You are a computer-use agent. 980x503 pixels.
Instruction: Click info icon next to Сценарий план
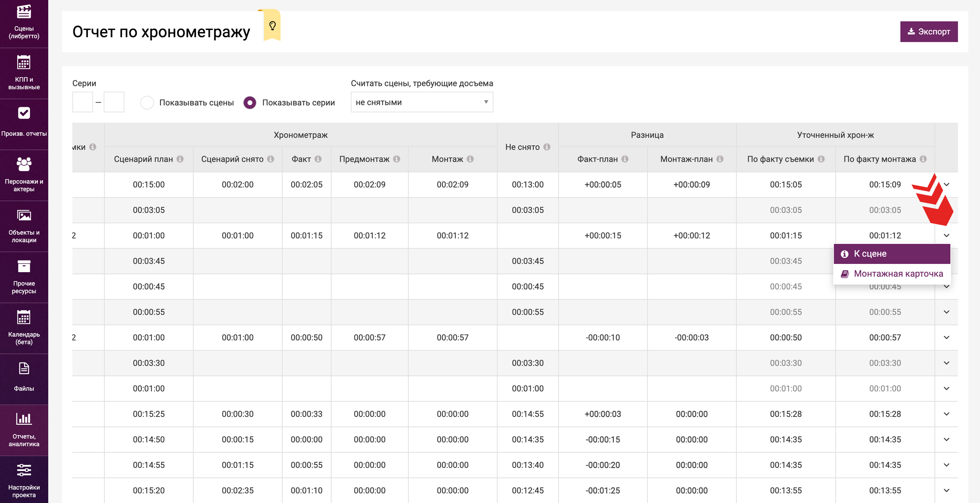[x=180, y=159]
